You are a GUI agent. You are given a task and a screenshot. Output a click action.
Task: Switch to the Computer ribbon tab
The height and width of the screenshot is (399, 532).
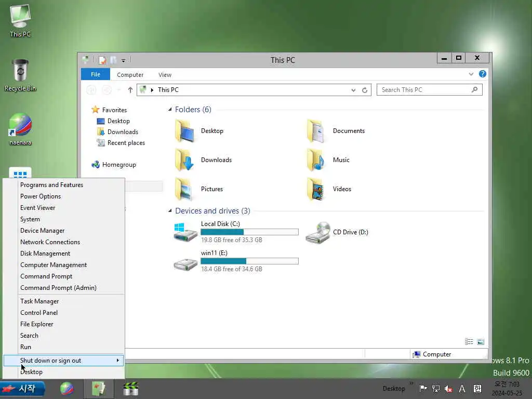[130, 75]
